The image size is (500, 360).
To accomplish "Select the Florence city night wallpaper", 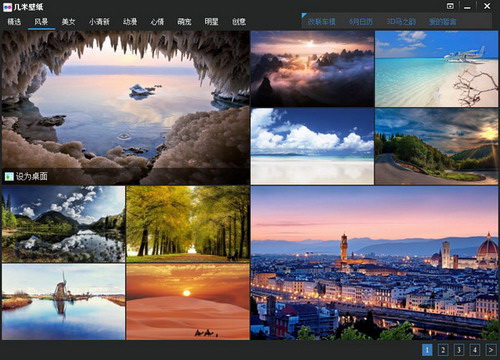I will click(375, 263).
